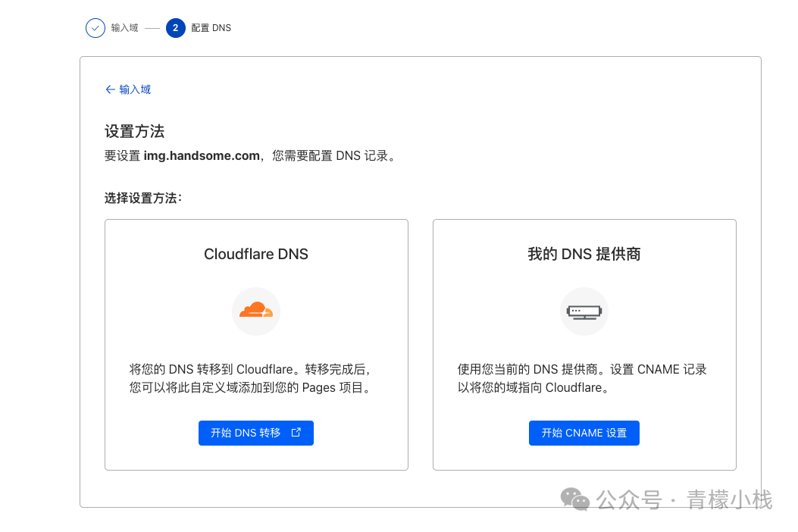Click the CNAME record description text

click(x=582, y=378)
